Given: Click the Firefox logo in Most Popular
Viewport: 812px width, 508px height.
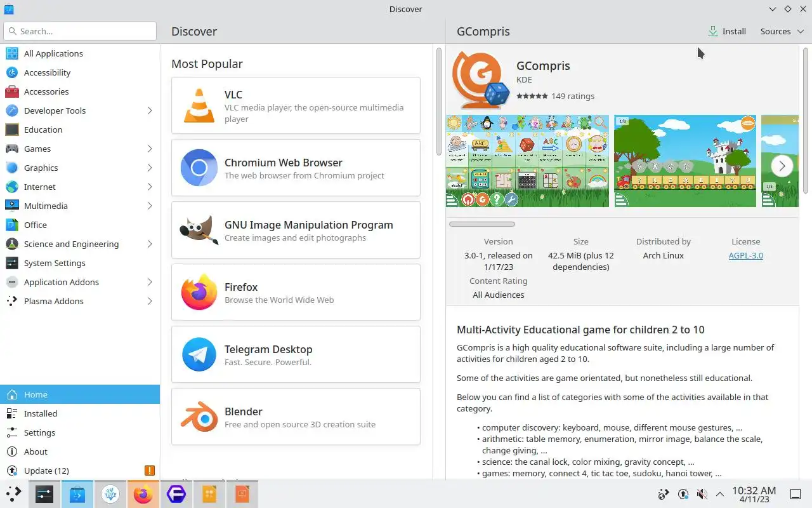Looking at the screenshot, I should tap(199, 292).
